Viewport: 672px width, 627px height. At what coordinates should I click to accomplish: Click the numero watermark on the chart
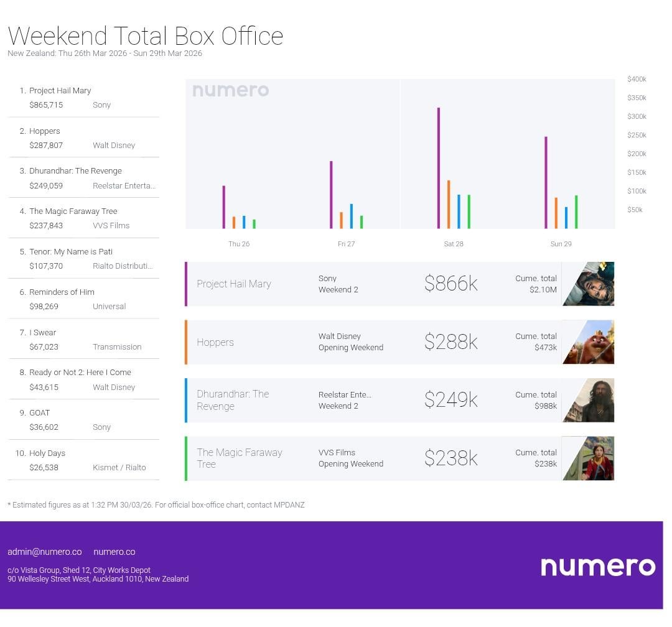230,90
